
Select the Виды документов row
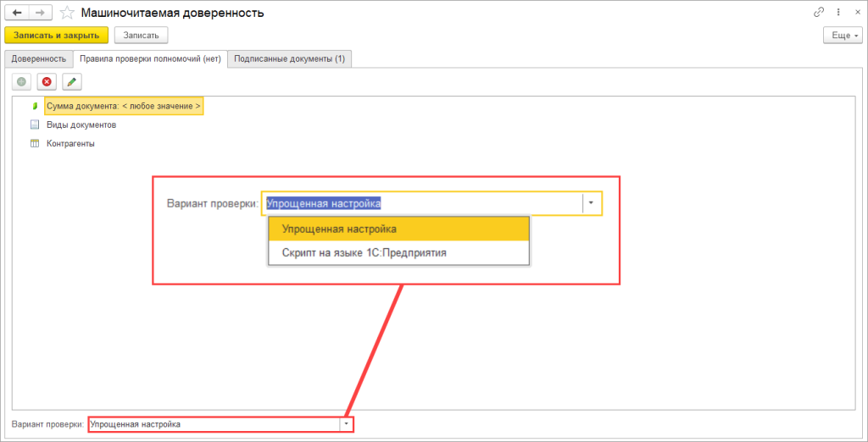81,124
